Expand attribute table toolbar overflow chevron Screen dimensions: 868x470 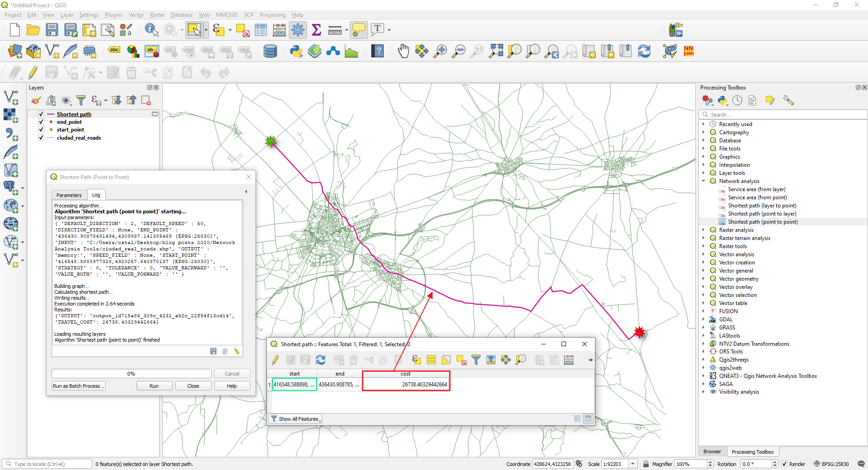tap(590, 360)
